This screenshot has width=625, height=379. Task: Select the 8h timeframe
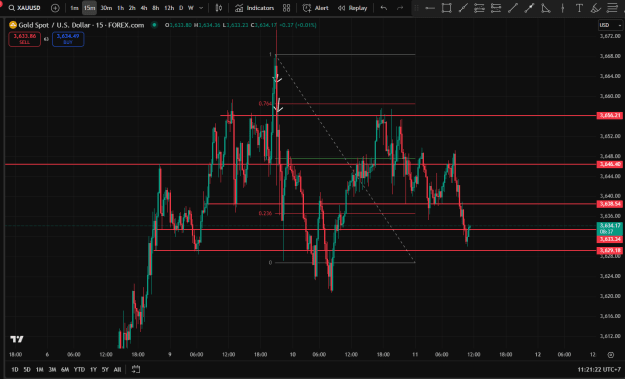pos(156,8)
